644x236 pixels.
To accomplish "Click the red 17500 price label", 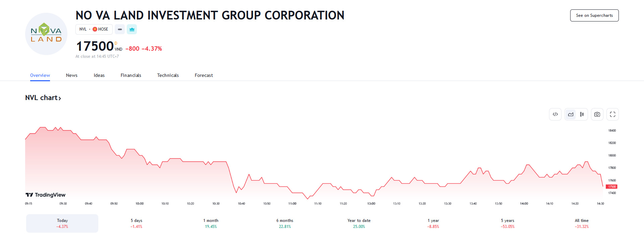I will [612, 187].
